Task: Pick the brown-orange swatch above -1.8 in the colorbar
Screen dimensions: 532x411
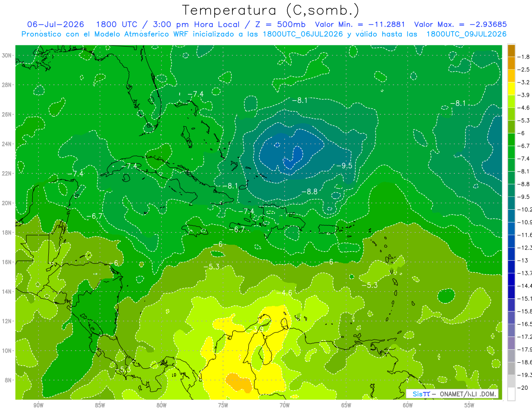Action: point(511,50)
